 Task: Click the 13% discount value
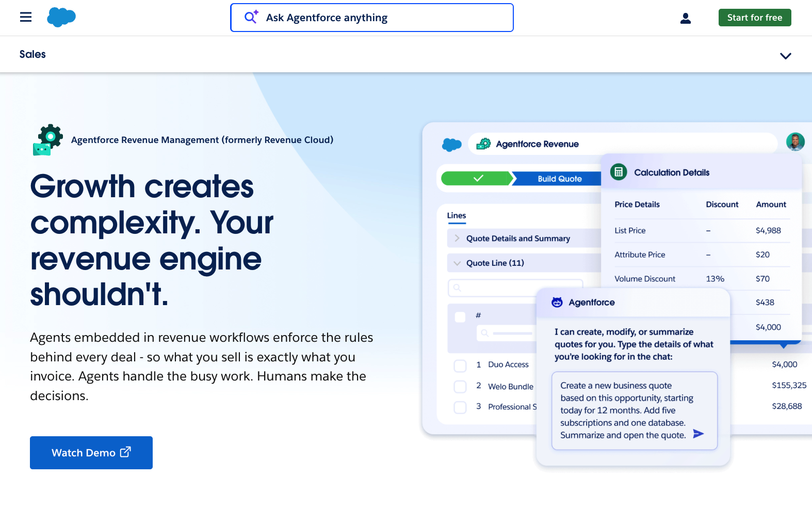(x=715, y=279)
